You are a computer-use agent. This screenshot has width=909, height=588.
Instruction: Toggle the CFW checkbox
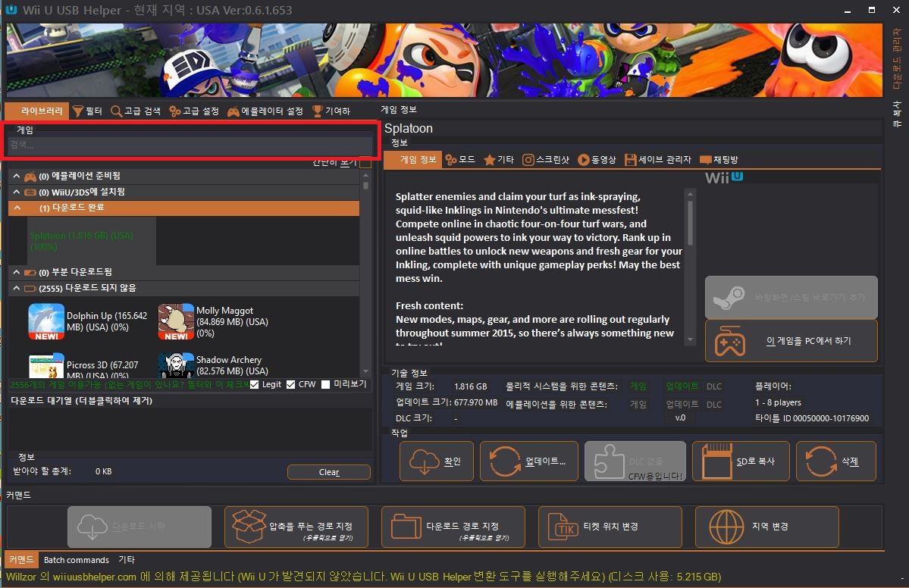[x=290, y=385]
